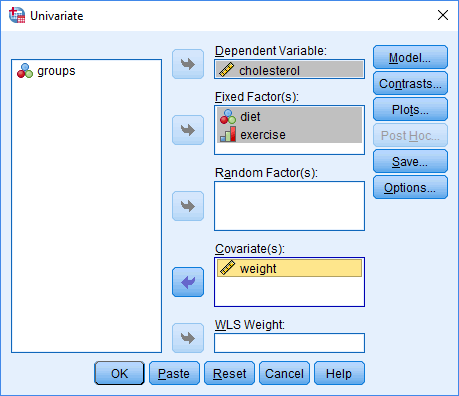Click the nominal icon next to groups
The width and height of the screenshot is (459, 396).
coord(25,71)
